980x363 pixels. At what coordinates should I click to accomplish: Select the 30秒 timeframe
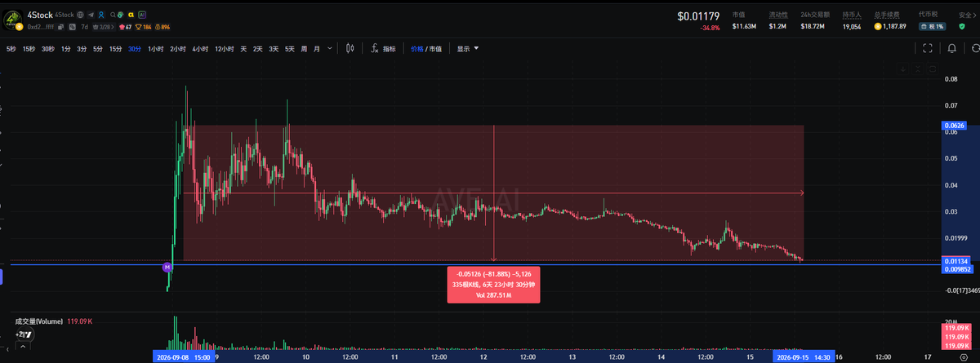(x=48, y=49)
